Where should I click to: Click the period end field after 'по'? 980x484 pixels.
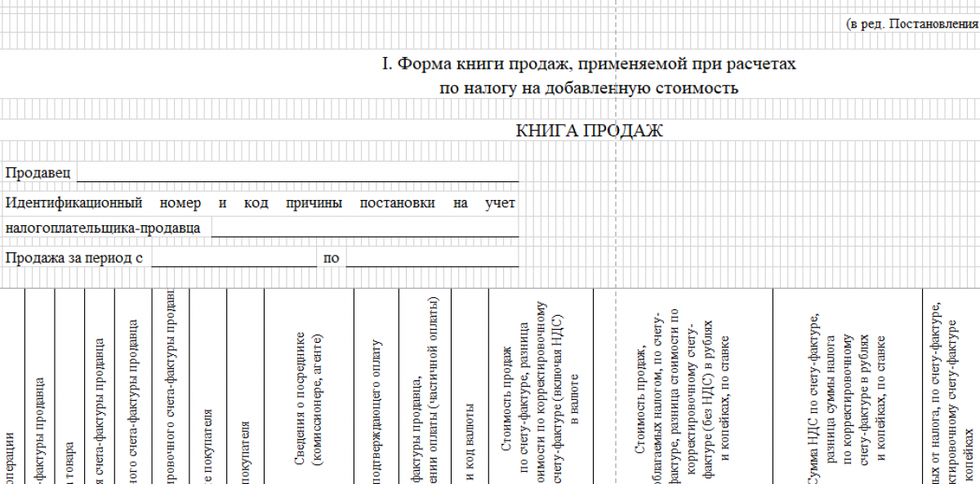(x=432, y=259)
